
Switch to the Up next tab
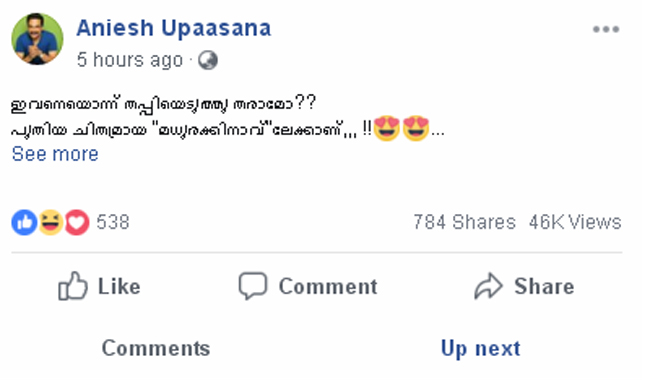coord(480,349)
